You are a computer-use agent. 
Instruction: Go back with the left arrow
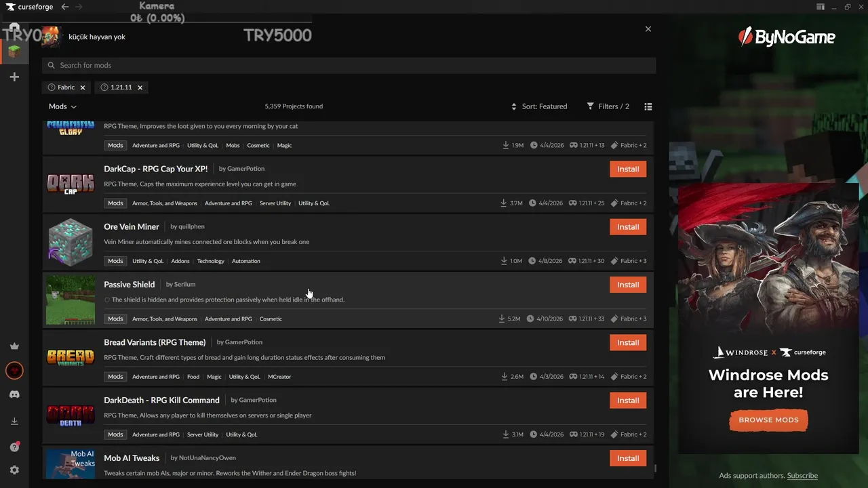65,7
